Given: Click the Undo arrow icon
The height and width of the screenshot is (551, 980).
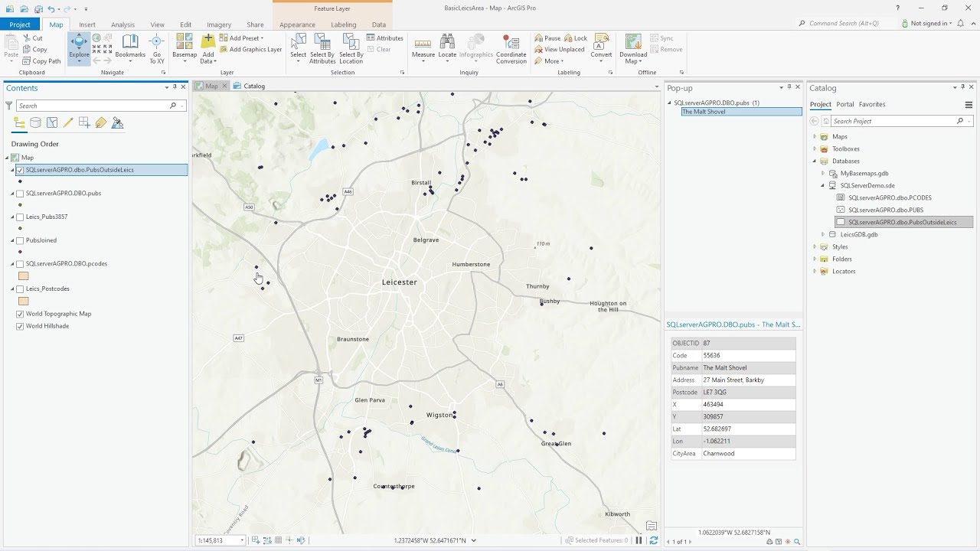Looking at the screenshot, I should (51, 8).
